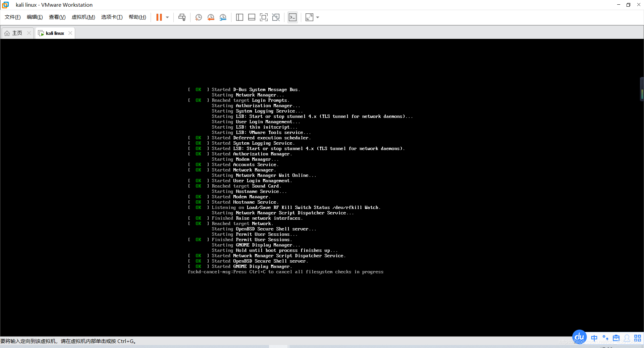Image resolution: width=644 pixels, height=348 pixels.
Task: Toggle the thumbnail bar view
Action: (252, 17)
